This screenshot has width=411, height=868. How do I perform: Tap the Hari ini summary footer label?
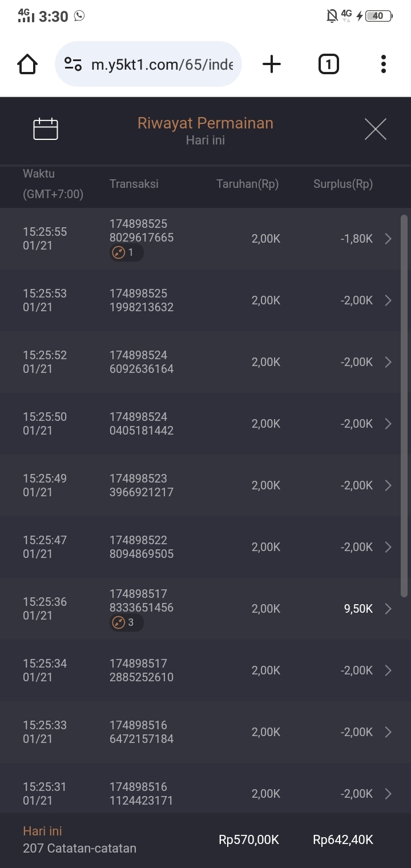(x=42, y=831)
